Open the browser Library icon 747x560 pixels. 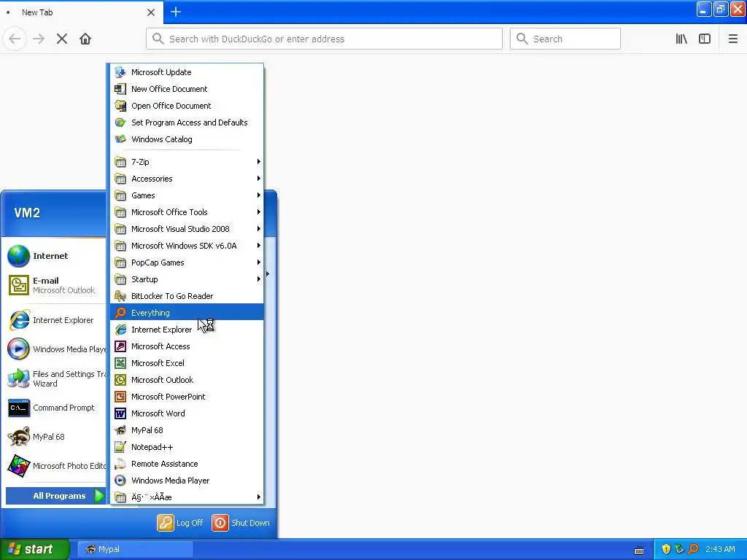(x=681, y=39)
